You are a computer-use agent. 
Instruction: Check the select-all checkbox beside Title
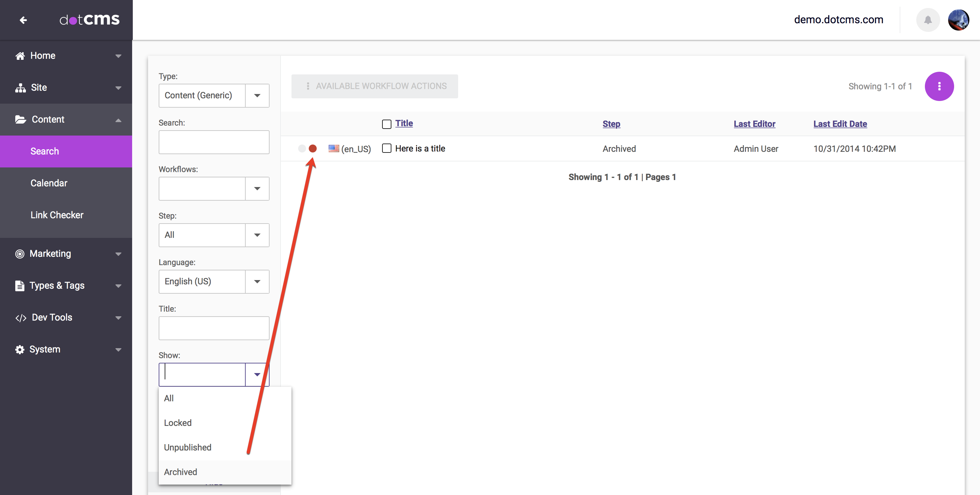[386, 124]
